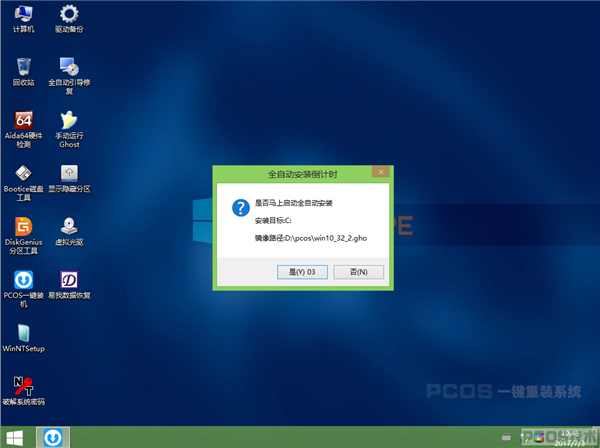Viewport: 600px width, 448px height.
Task: Select DiskGenius分区工具 icon
Action: 23,236
